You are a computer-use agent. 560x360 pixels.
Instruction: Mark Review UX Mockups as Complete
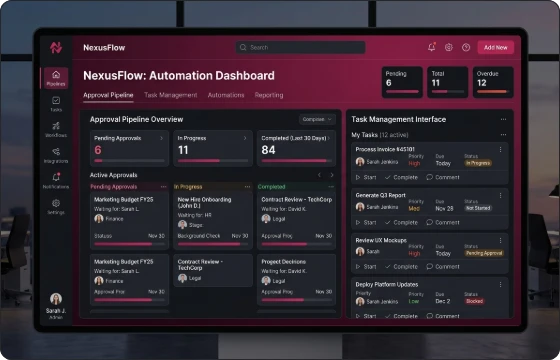[x=401, y=267]
